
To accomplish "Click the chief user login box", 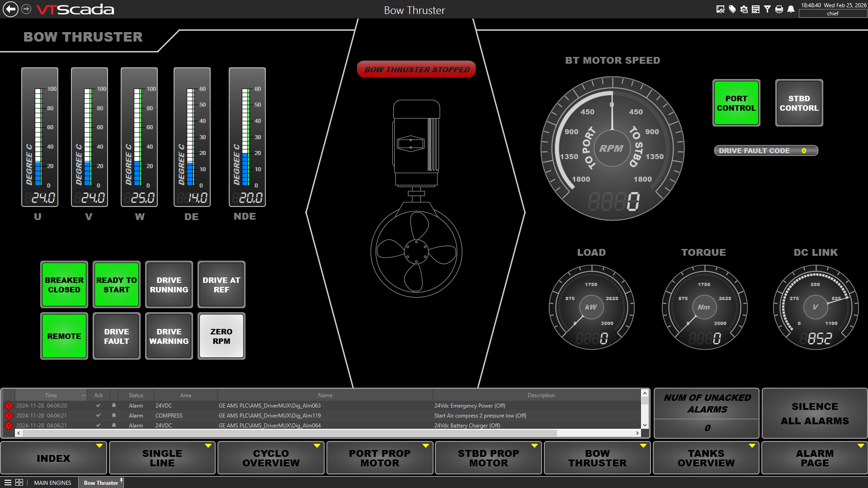I will (x=833, y=14).
